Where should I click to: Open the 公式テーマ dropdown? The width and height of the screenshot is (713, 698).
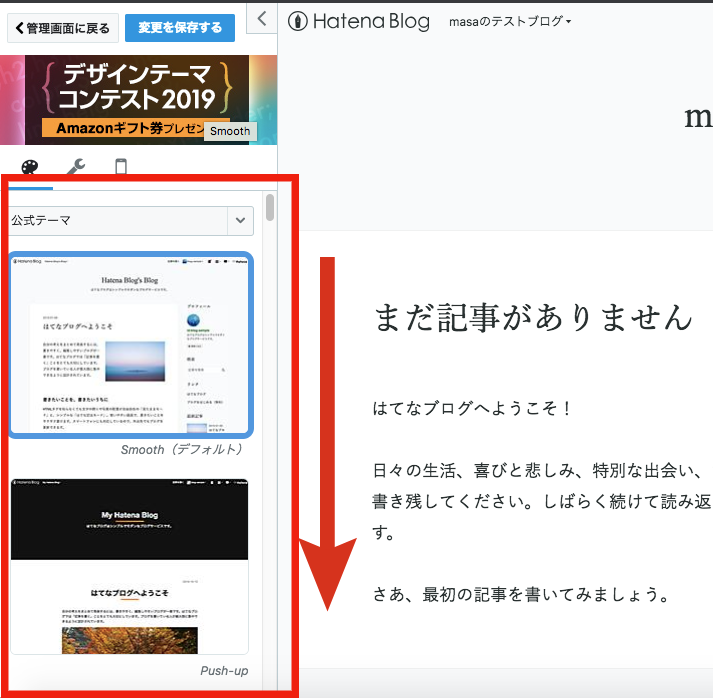[131, 221]
